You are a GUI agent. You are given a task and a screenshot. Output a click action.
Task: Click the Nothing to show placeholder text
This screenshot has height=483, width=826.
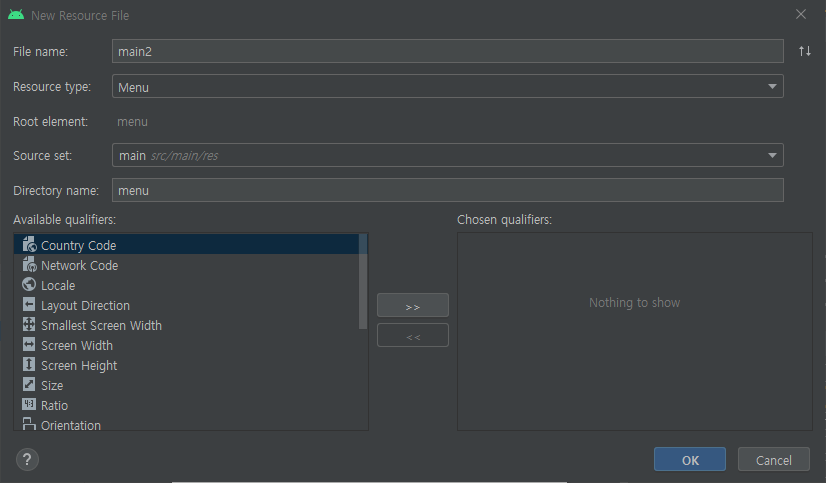[x=634, y=303]
